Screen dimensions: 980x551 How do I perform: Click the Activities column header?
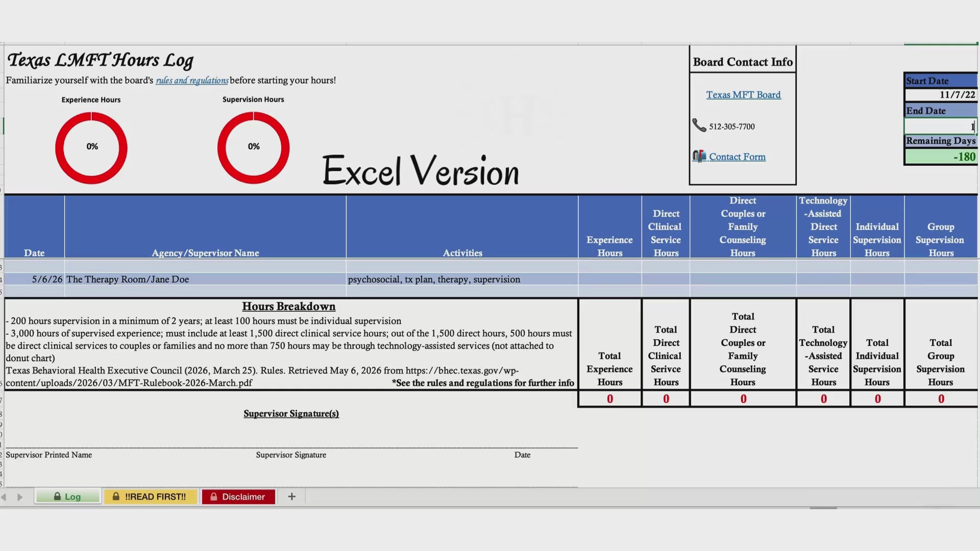click(462, 227)
